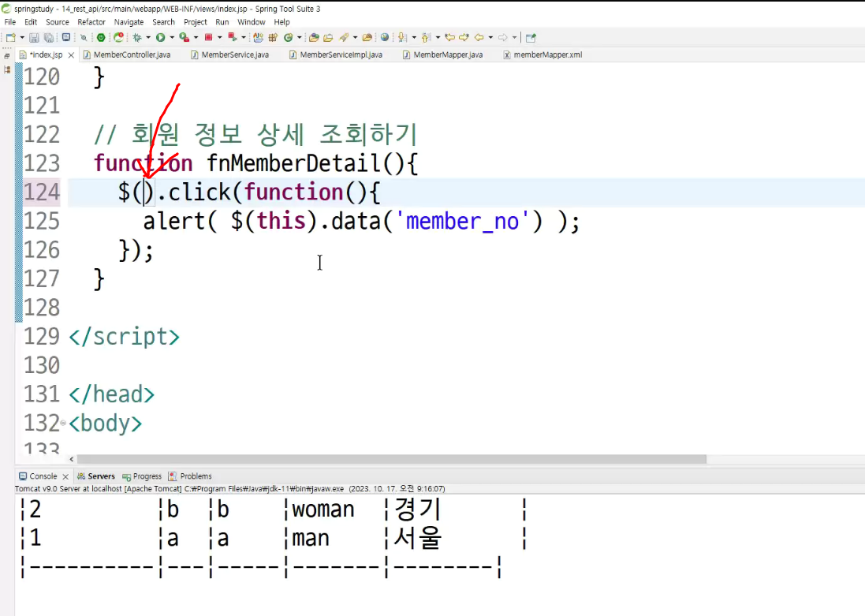Screen dimensions: 865x616
Task: Click the word 'woman' in console
Action: coord(323,510)
